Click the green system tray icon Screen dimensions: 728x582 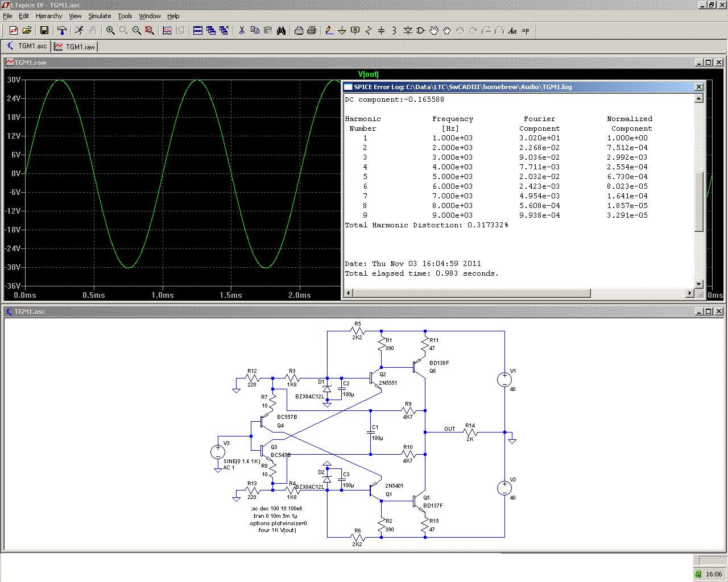coord(698,574)
